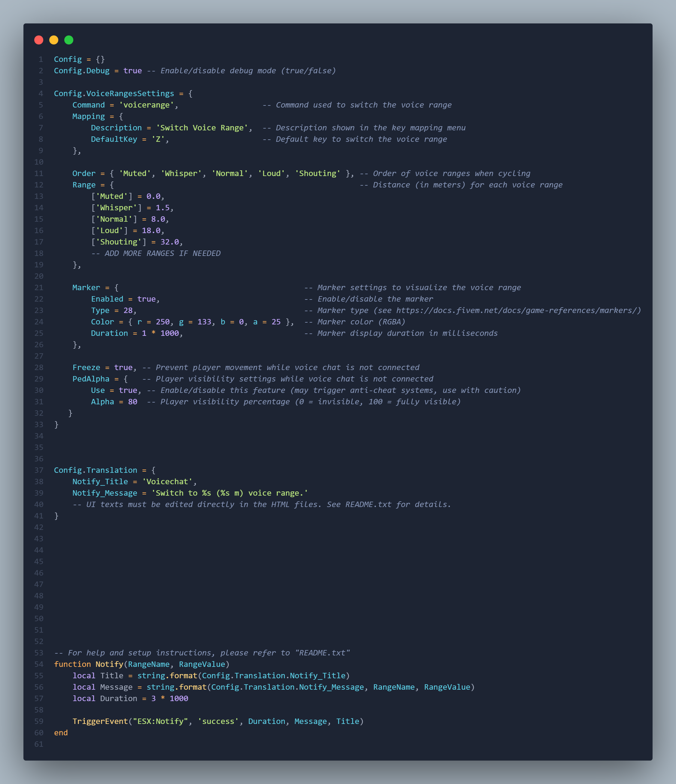676x784 pixels.
Task: Click the DefaultKey value 'Z'
Action: pos(158,139)
